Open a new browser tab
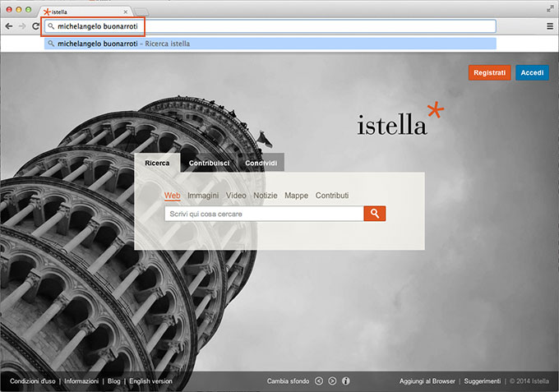The height and width of the screenshot is (392, 559). (x=142, y=12)
